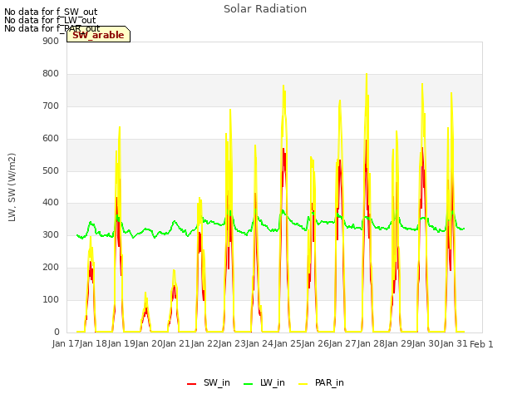Click the LW, SW (W/m2) axis title
532x399 pixels.
tap(12, 187)
